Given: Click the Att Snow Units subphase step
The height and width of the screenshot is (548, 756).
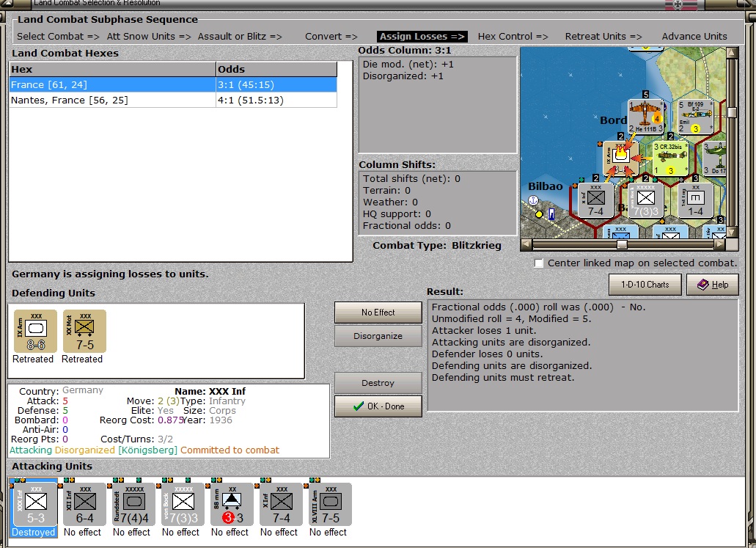Looking at the screenshot, I should pos(149,36).
